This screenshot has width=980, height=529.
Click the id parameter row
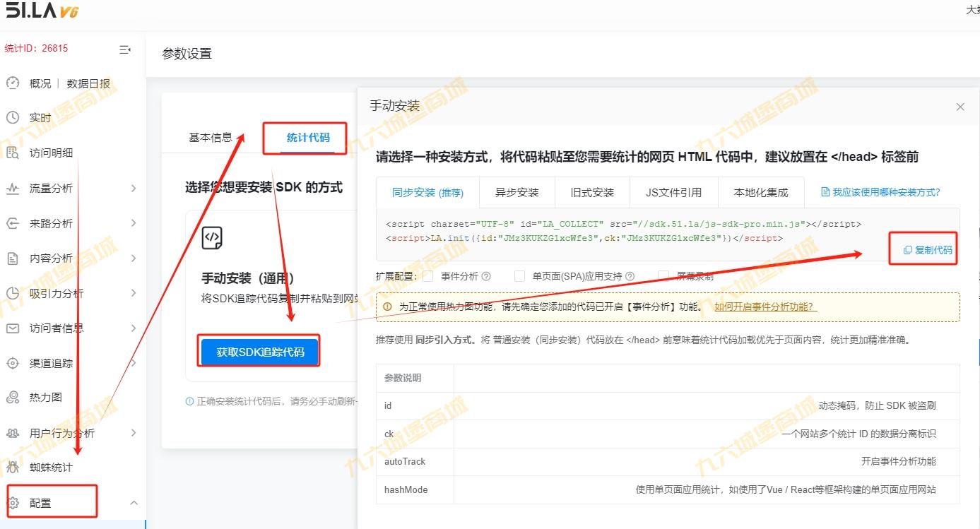[668, 406]
